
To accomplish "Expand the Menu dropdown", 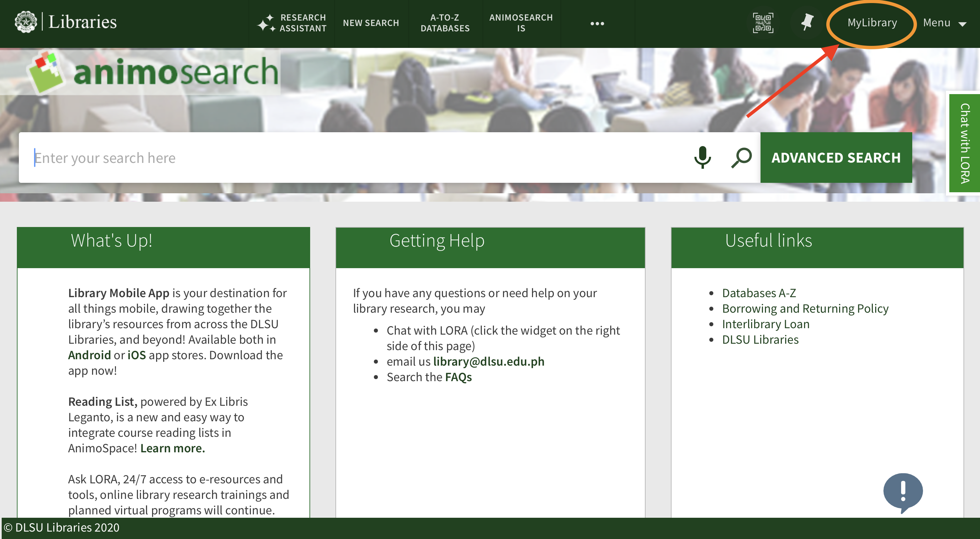I will coord(944,23).
